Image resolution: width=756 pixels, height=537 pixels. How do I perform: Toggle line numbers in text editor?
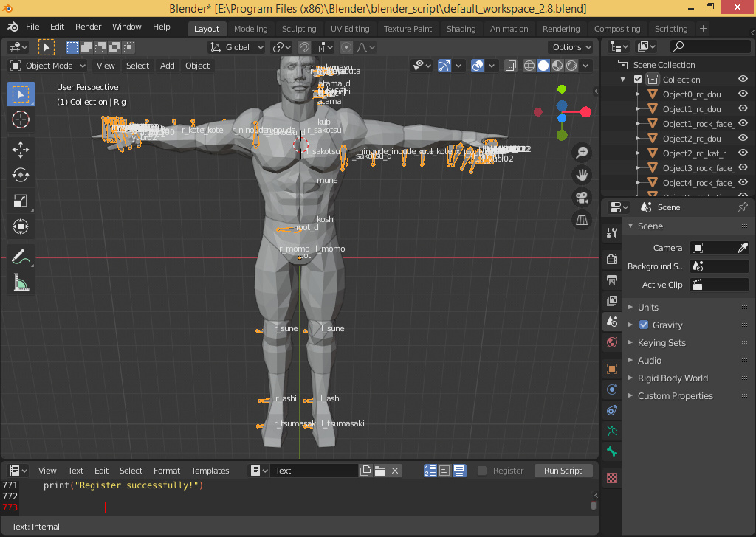(430, 471)
